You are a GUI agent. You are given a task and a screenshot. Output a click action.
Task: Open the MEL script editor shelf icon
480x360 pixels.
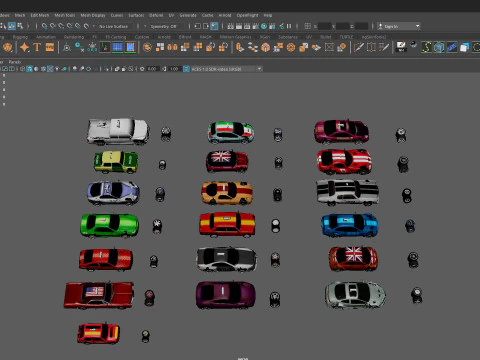point(401,47)
